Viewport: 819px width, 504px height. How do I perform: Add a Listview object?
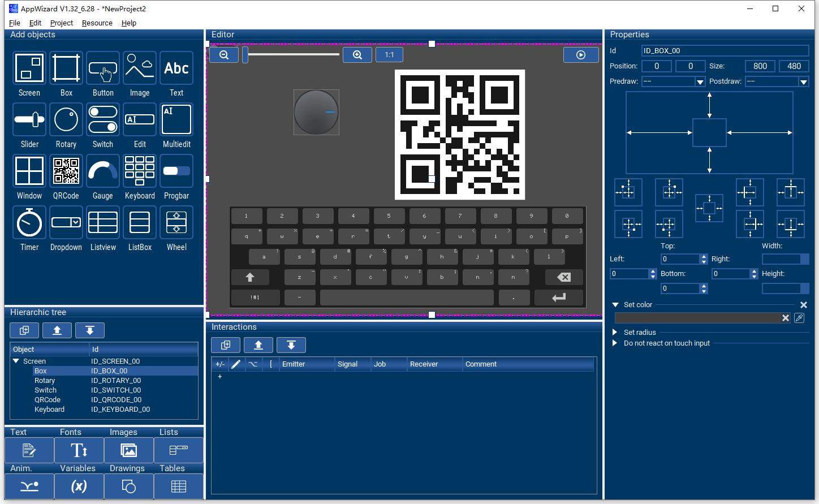click(103, 223)
